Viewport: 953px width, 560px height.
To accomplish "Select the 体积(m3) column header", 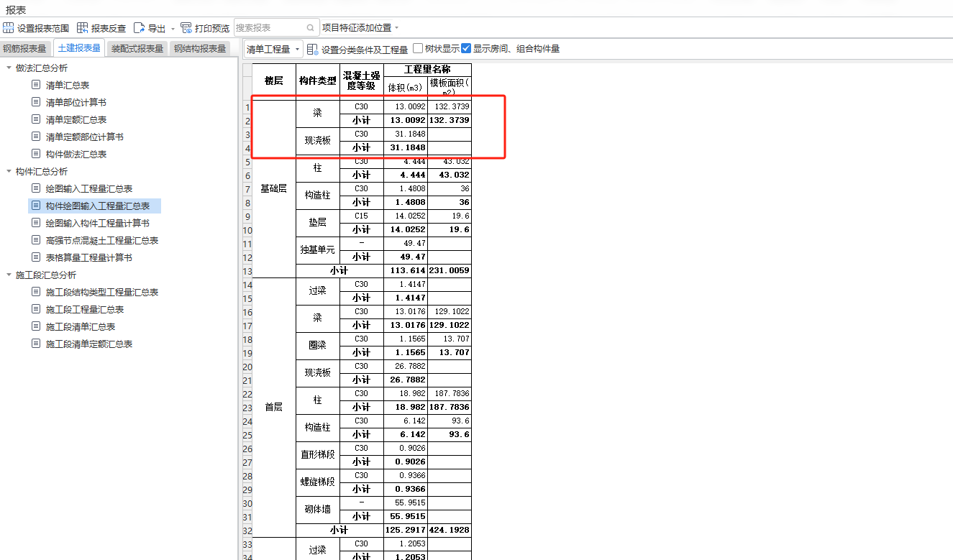I will (x=406, y=87).
